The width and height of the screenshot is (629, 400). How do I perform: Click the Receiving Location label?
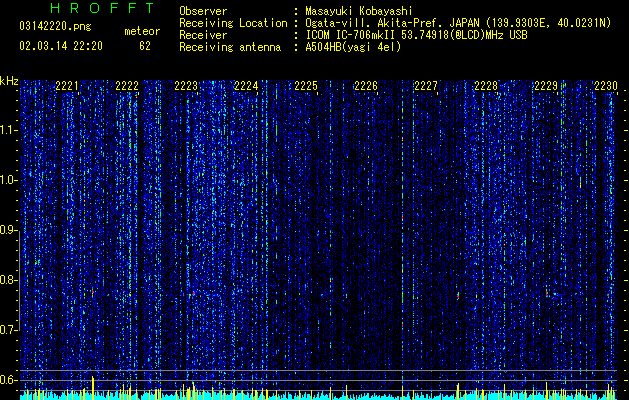tap(233, 23)
